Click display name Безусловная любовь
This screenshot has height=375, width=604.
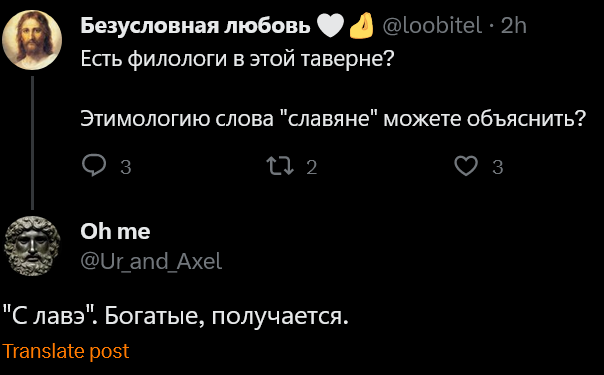(x=195, y=26)
